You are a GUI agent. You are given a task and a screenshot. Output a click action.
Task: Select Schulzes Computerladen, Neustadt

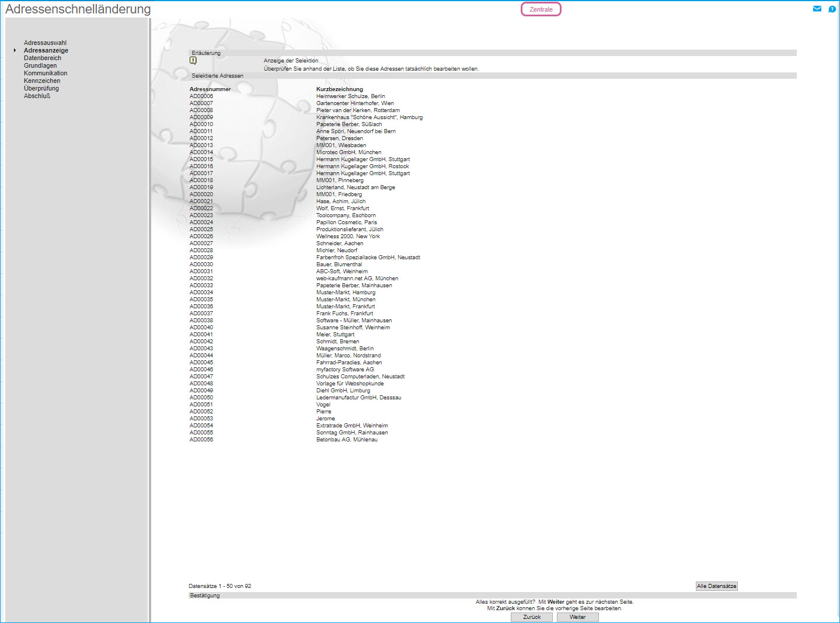(360, 377)
